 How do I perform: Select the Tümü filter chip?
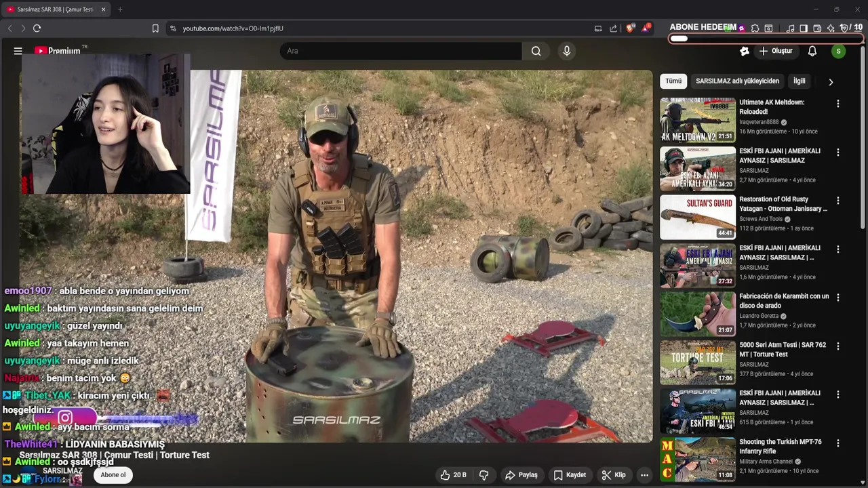[x=673, y=81]
